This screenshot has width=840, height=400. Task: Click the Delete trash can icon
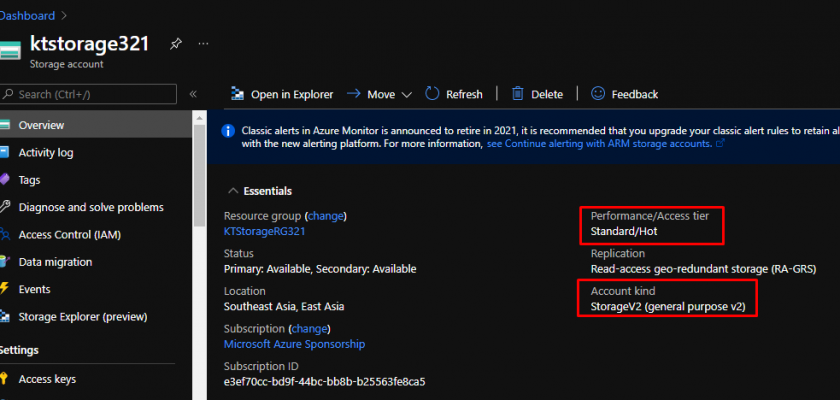pos(518,94)
